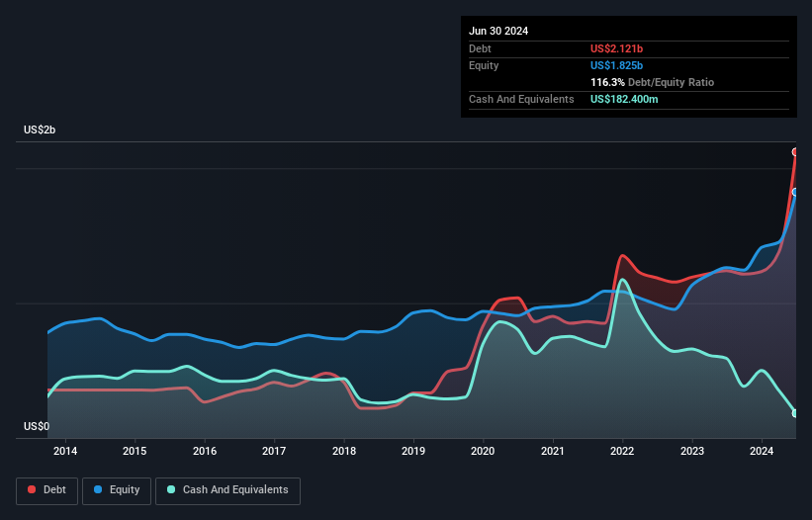Click the 2022 x-axis label
Image resolution: width=812 pixels, height=520 pixels.
(x=622, y=451)
